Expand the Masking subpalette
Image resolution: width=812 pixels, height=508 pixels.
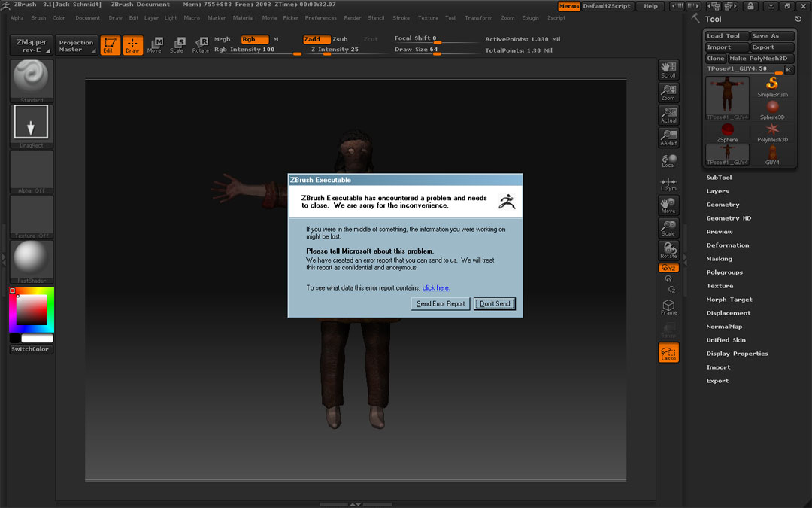720,259
